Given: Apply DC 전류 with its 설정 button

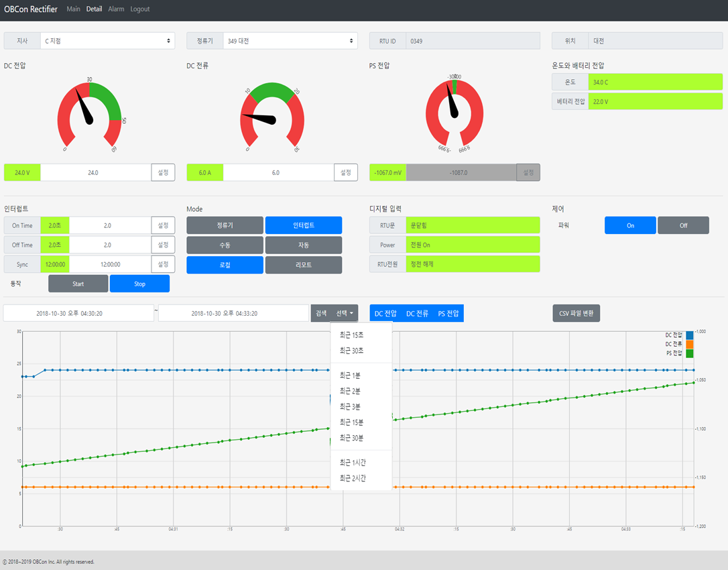Looking at the screenshot, I should 346,172.
